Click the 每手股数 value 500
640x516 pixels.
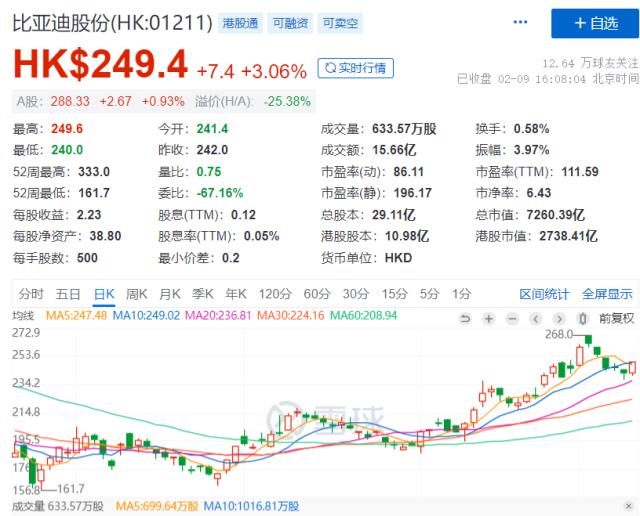point(87,258)
